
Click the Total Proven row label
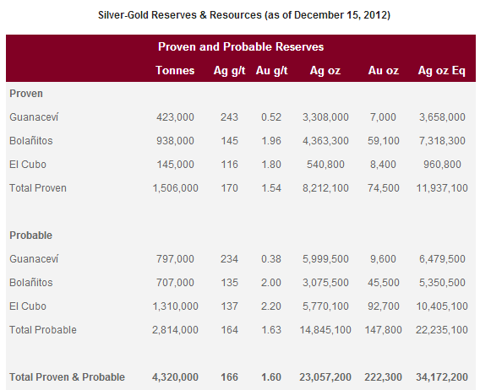tap(38, 188)
